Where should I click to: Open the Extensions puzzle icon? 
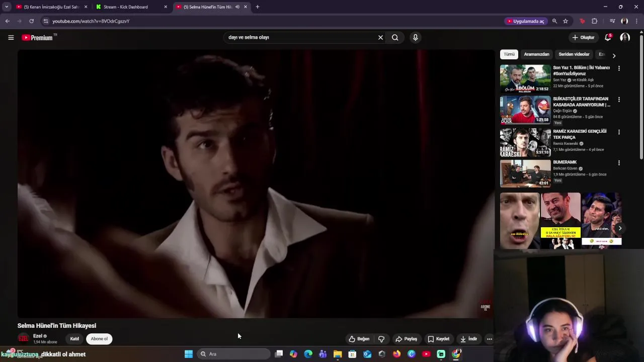point(595,21)
